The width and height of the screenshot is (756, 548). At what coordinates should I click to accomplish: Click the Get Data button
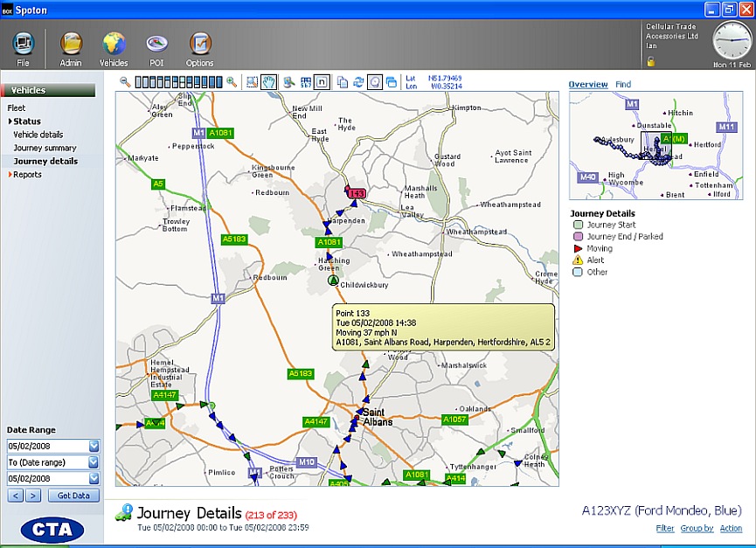(74, 496)
